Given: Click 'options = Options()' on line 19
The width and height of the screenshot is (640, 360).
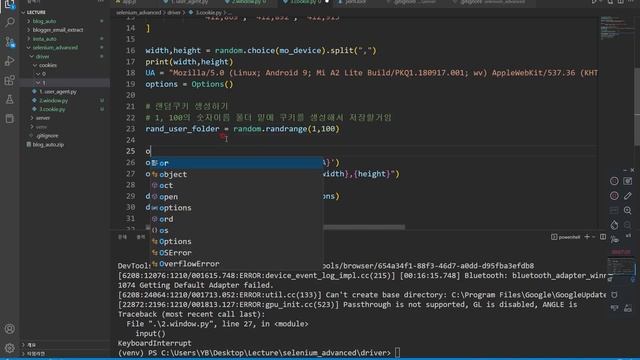Looking at the screenshot, I should pyautogui.click(x=189, y=84).
